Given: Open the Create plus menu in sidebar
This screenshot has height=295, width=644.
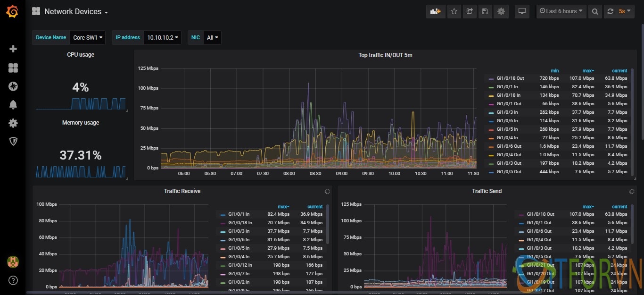Looking at the screenshot, I should (x=13, y=49).
